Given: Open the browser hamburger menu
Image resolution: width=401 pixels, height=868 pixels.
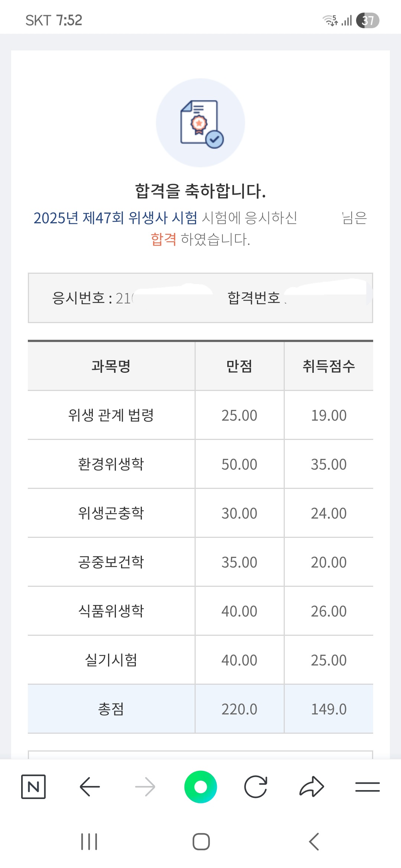Looking at the screenshot, I should tap(367, 787).
